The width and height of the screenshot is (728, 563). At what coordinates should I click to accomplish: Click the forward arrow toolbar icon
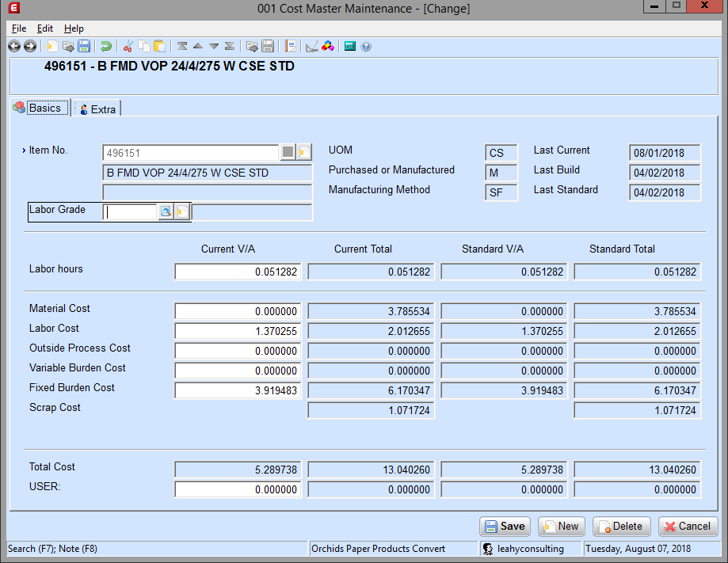pos(30,46)
